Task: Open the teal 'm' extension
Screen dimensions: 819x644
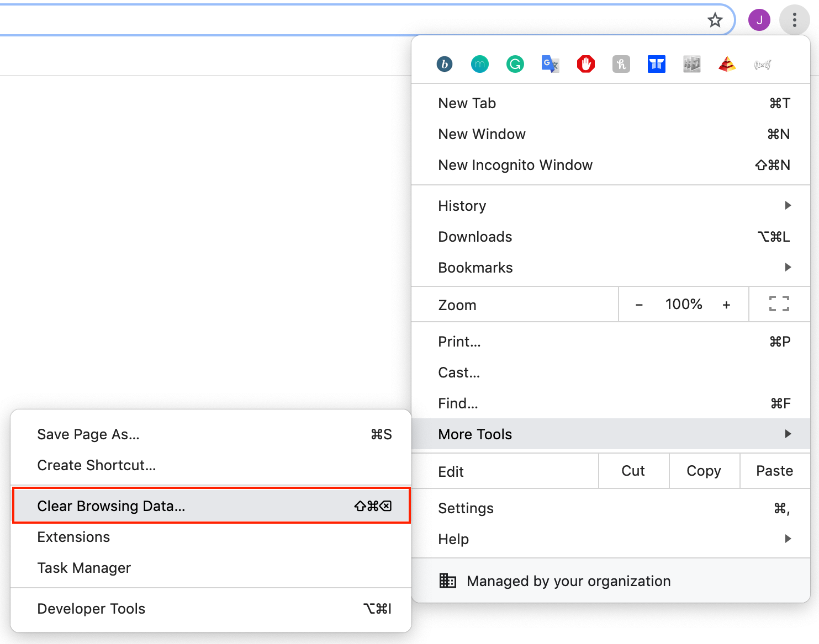Action: [x=480, y=65]
